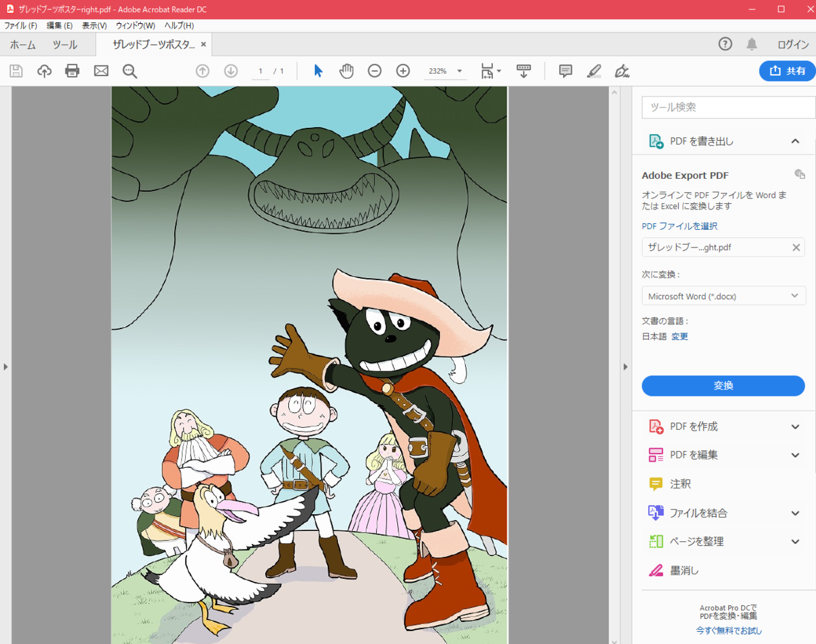This screenshot has height=644, width=816.
Task: Open the 編集(E) menu
Action: coord(60,26)
